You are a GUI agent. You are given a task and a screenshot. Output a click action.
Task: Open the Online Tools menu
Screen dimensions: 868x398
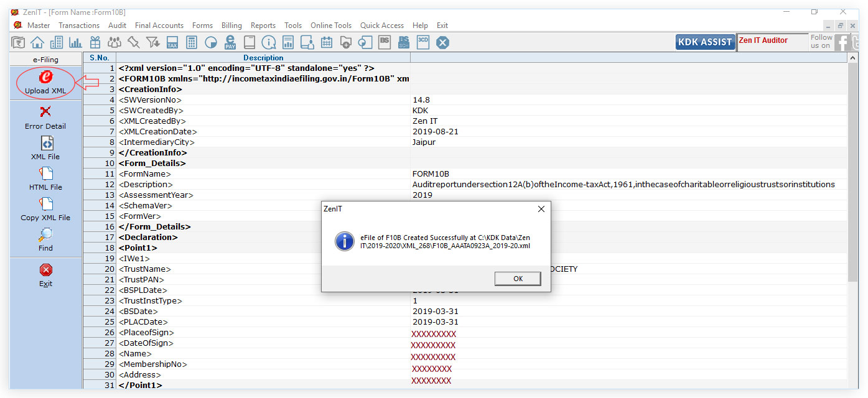click(331, 25)
